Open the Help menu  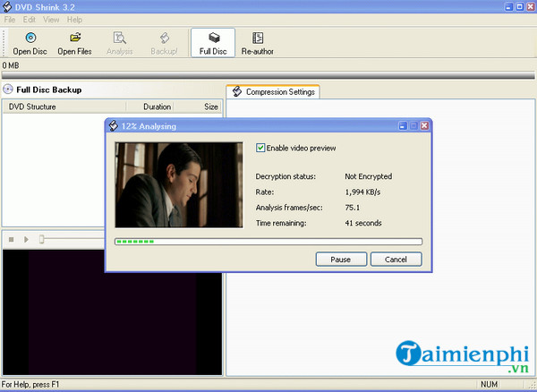point(74,20)
